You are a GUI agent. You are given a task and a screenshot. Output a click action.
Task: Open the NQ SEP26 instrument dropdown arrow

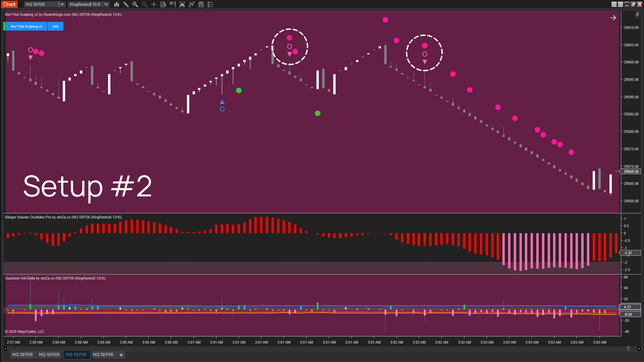coord(62,4)
